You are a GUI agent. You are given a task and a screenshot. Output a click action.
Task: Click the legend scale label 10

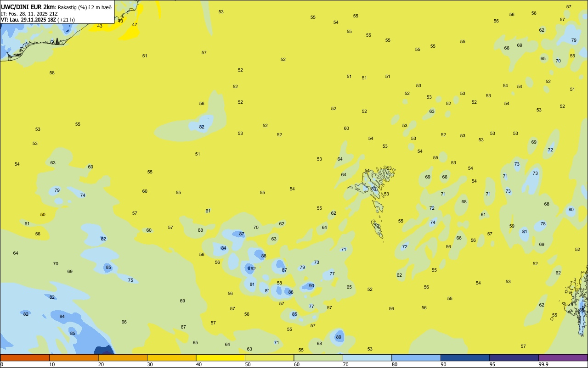52,364
